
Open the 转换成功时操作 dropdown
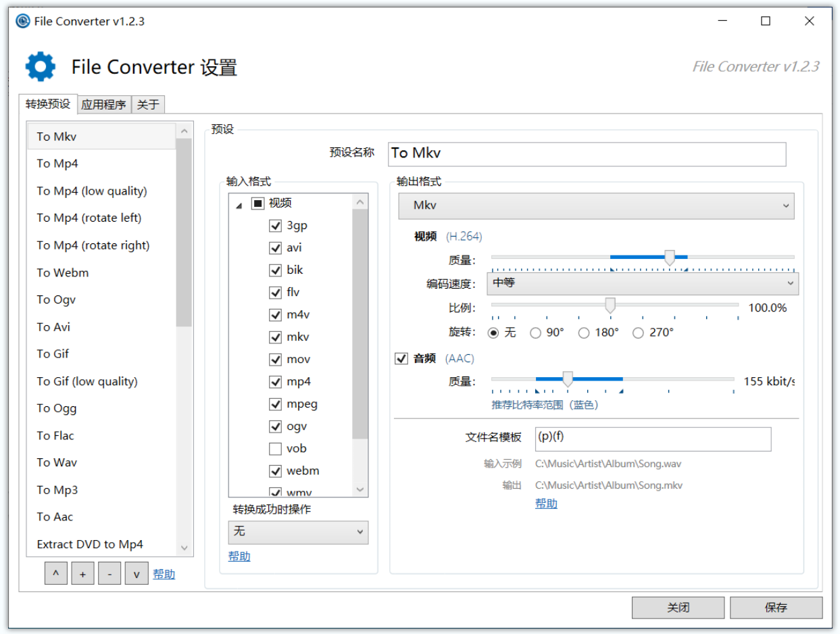pyautogui.click(x=297, y=532)
